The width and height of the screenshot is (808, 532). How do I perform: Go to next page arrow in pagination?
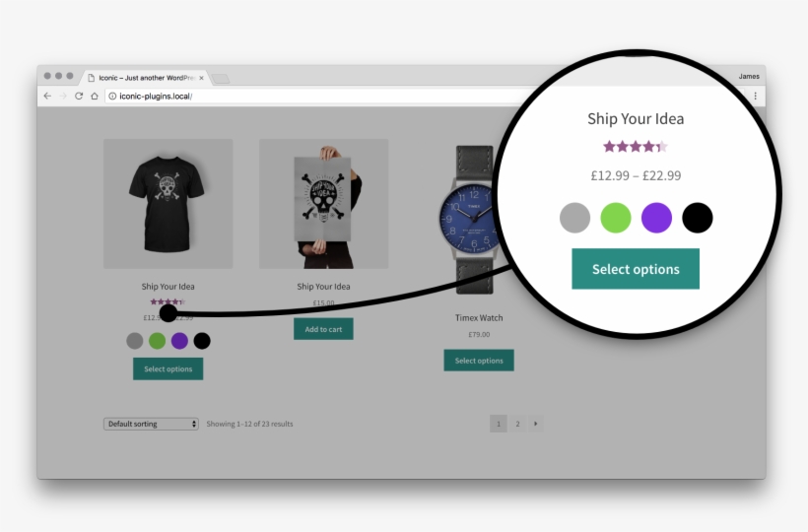535,424
